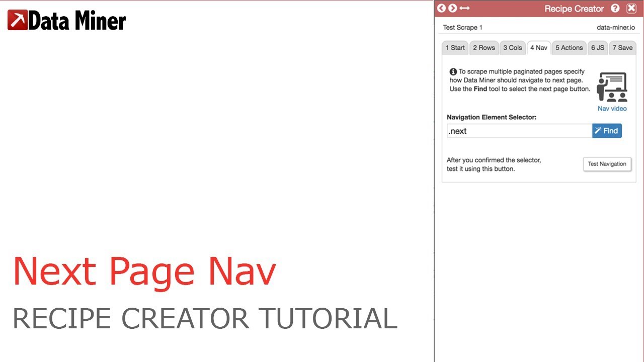The image size is (644, 362).
Task: Click the Navigation Element Selector input field
Action: tap(519, 131)
